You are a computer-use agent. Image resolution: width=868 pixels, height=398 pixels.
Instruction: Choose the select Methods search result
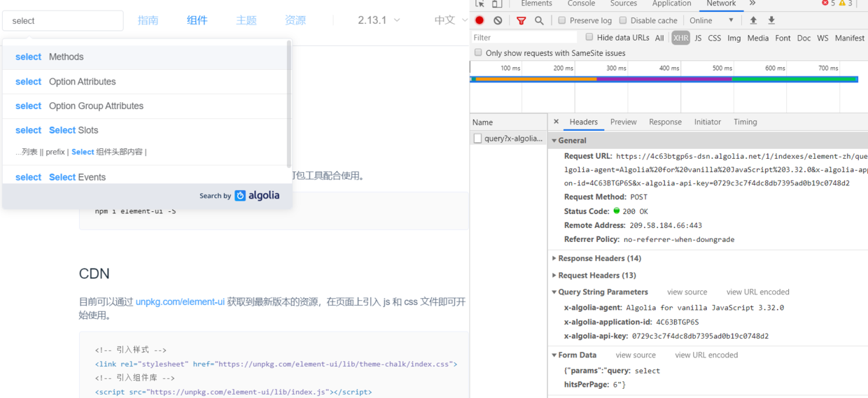coord(144,57)
